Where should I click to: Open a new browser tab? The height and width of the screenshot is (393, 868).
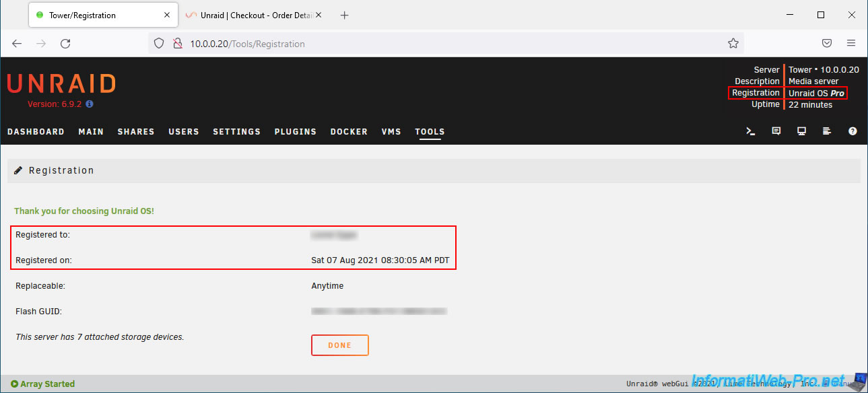point(344,15)
